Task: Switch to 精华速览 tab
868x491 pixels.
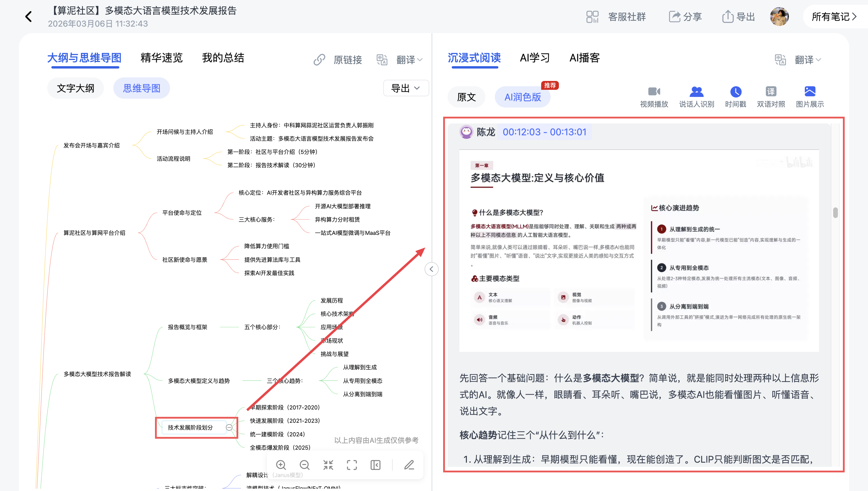Action: [161, 58]
